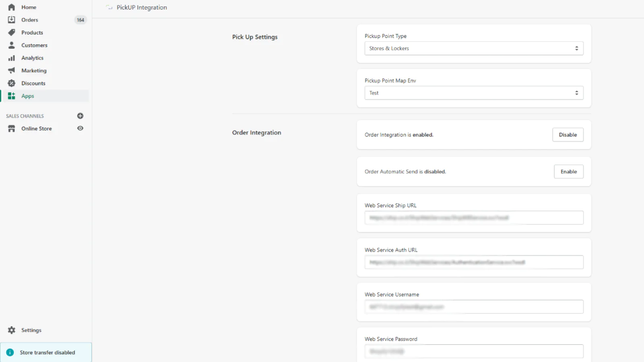Open the Pickup Point Type dropdown
Image resolution: width=644 pixels, height=362 pixels.
point(474,48)
